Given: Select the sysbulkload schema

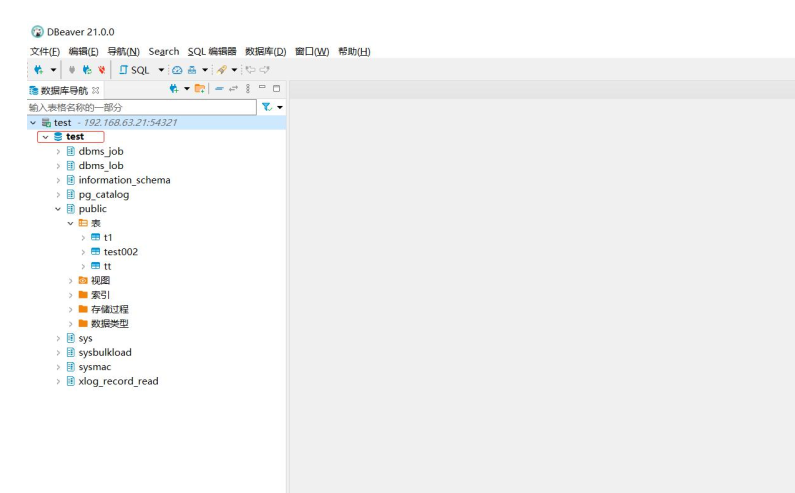Looking at the screenshot, I should 105,353.
